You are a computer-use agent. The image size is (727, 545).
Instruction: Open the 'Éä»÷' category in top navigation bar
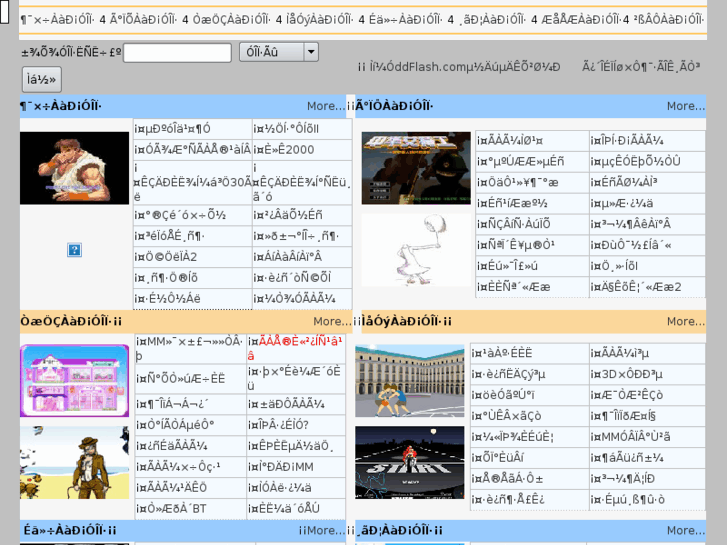pos(403,19)
